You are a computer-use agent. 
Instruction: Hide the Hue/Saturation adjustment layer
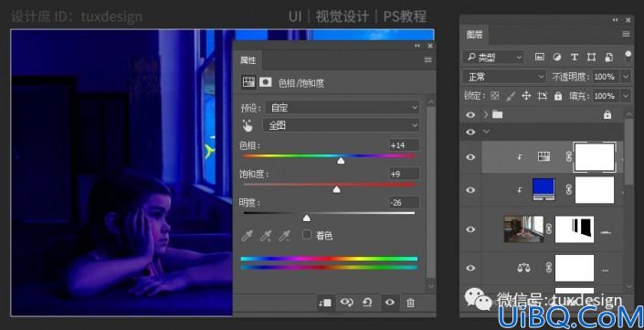[x=470, y=157]
